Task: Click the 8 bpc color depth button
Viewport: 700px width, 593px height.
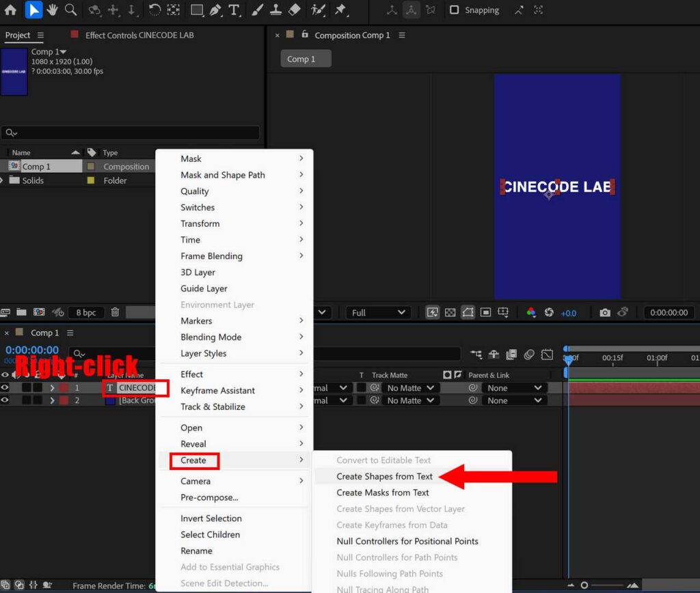Action: point(85,312)
